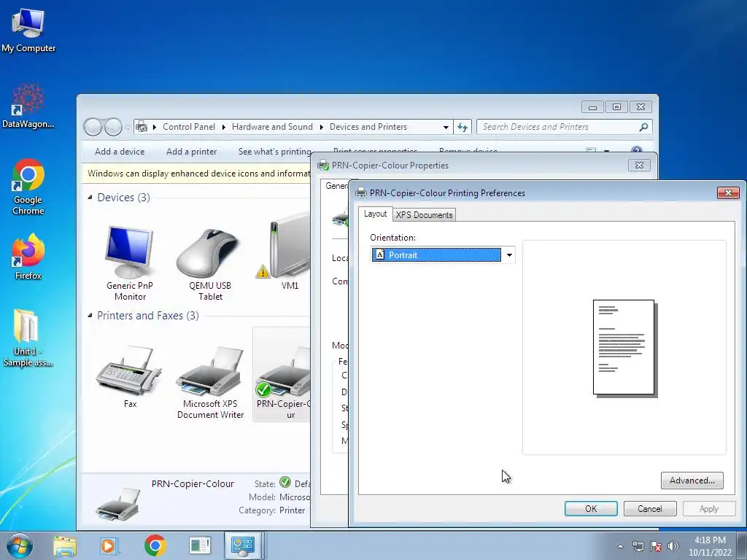747x560 pixels.
Task: Click Devices and Printers in the breadcrumb
Action: tap(368, 127)
